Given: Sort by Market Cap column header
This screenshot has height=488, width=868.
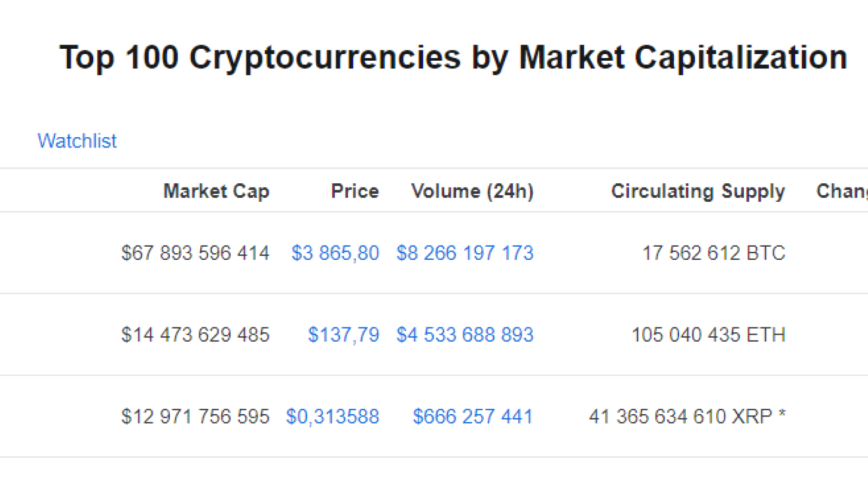Looking at the screenshot, I should [216, 191].
